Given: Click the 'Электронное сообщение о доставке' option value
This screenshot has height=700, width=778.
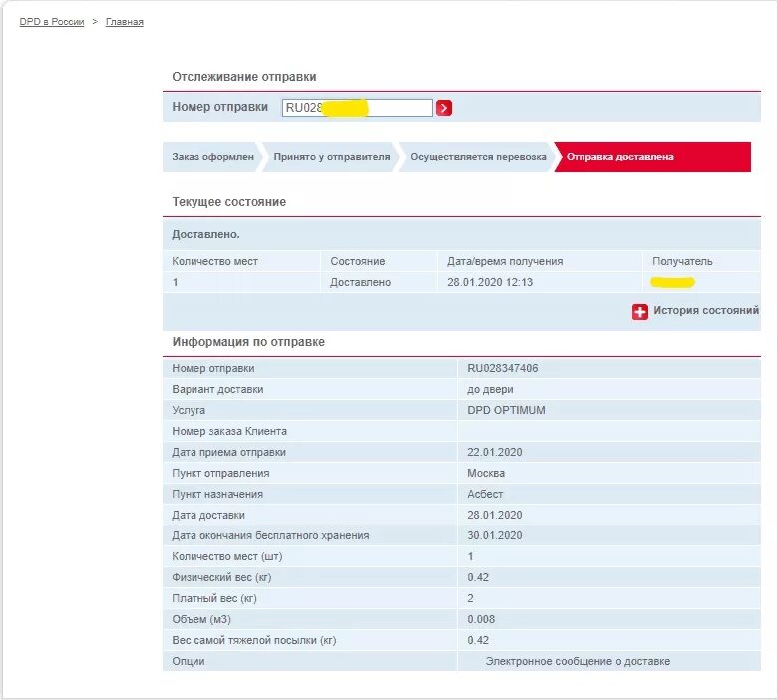Looking at the screenshot, I should click(x=578, y=661).
